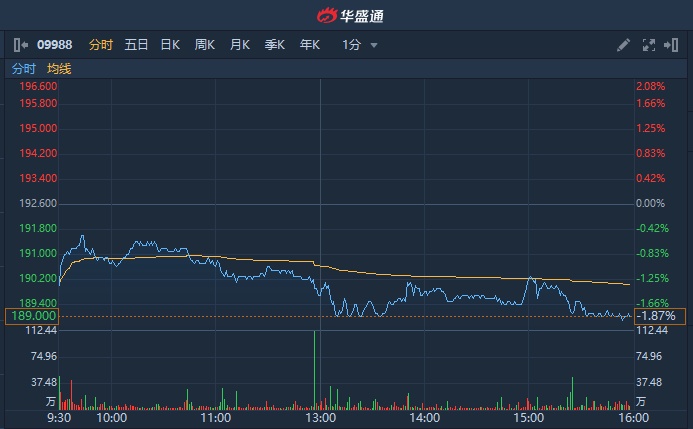Switch to the 季K tab
Viewport: 693px width, 429px height.
tap(274, 45)
